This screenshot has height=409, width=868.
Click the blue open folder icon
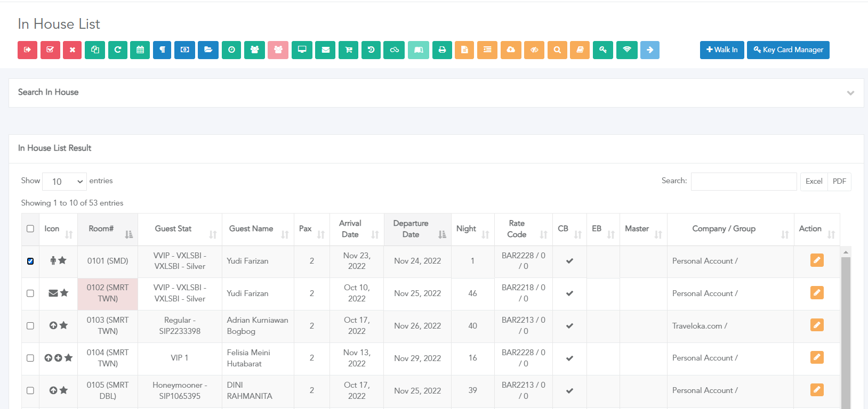[208, 50]
